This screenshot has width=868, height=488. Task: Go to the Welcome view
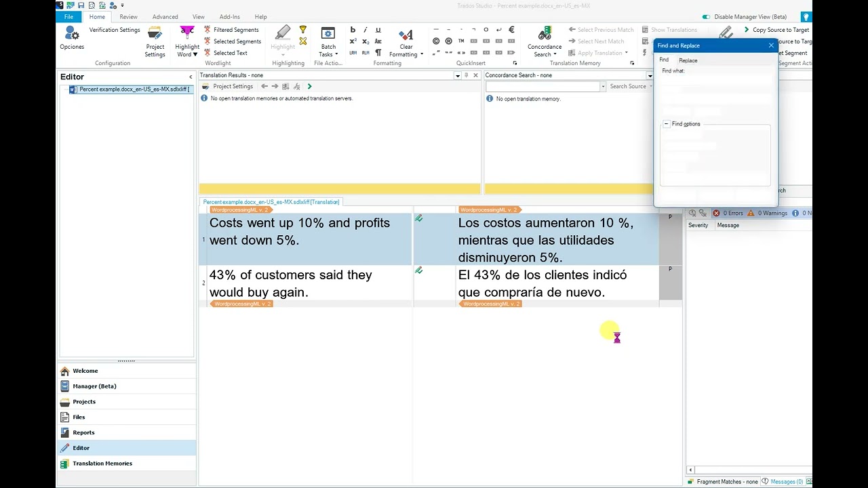tap(126, 371)
